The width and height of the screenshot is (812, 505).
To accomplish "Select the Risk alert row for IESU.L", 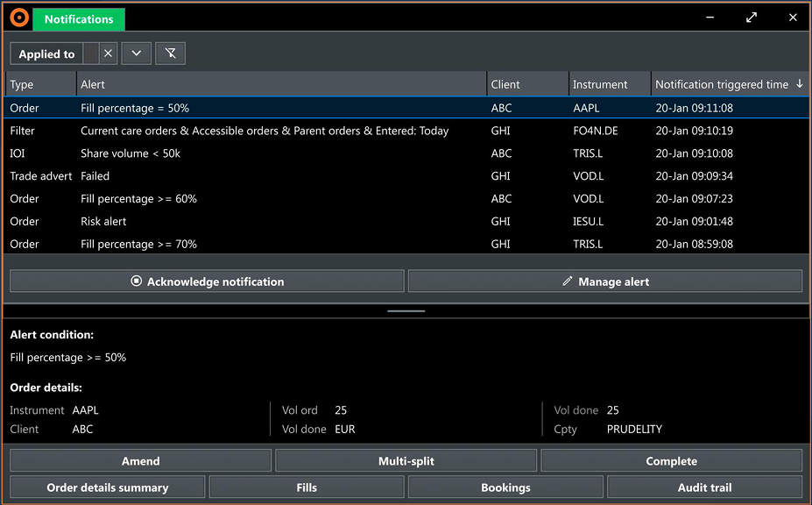I will click(263, 221).
